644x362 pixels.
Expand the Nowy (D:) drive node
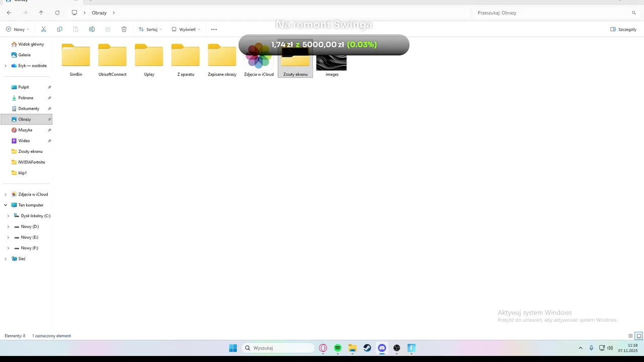[x=8, y=227]
